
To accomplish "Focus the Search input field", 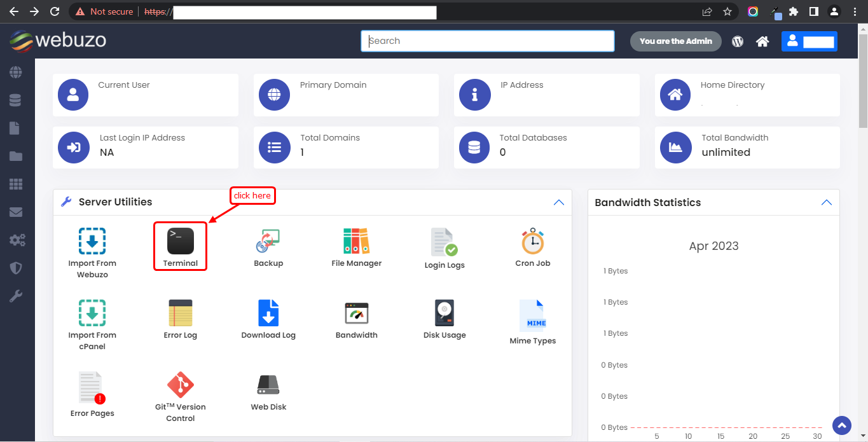I will click(x=488, y=41).
